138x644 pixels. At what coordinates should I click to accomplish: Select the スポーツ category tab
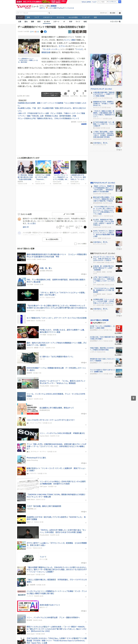pos(56,21)
